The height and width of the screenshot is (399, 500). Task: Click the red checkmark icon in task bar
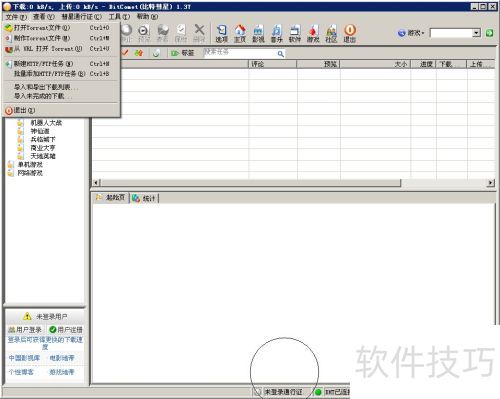point(125,53)
